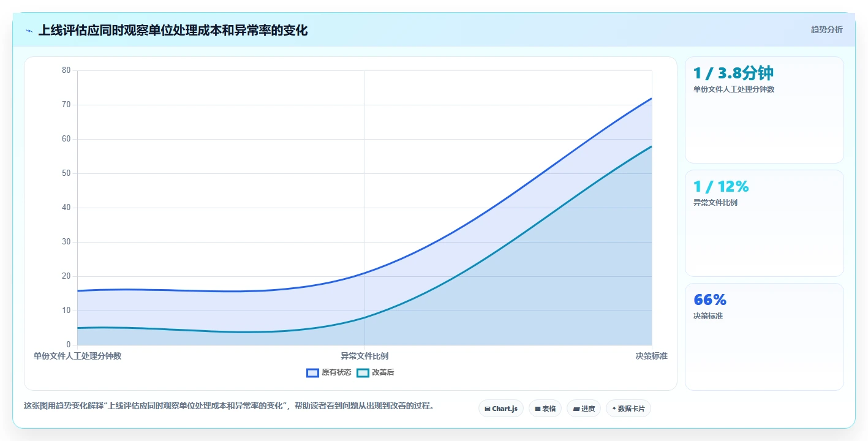
Task: Click the y-axis tick 30
Action: point(66,242)
